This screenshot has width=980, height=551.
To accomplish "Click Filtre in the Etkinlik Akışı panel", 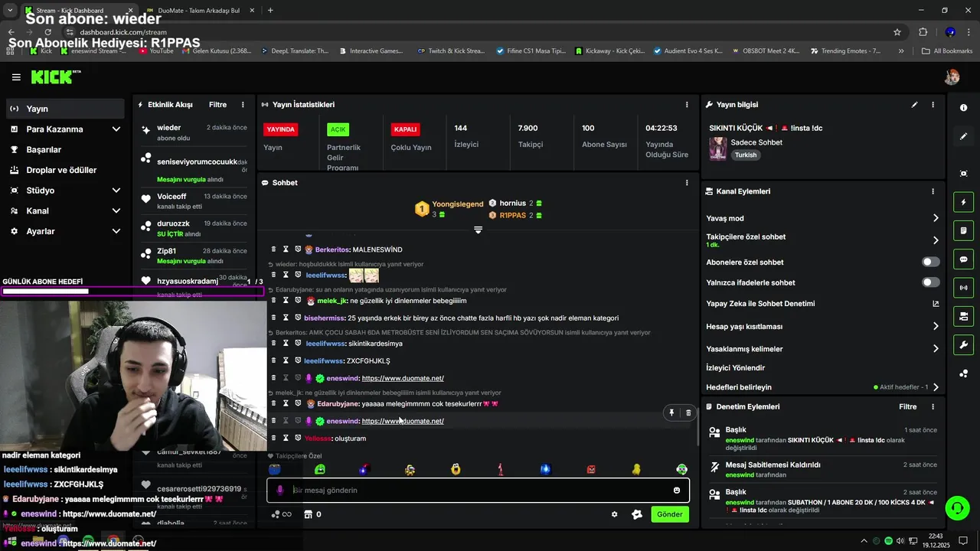I will point(217,105).
